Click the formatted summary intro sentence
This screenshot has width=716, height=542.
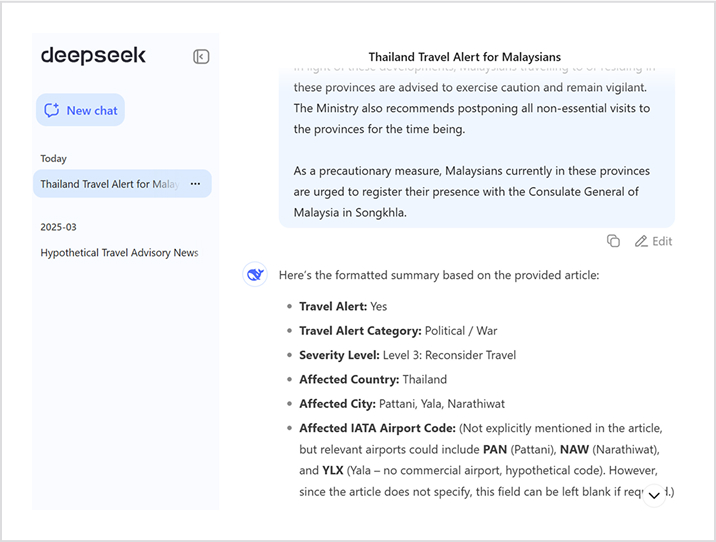[x=439, y=275]
